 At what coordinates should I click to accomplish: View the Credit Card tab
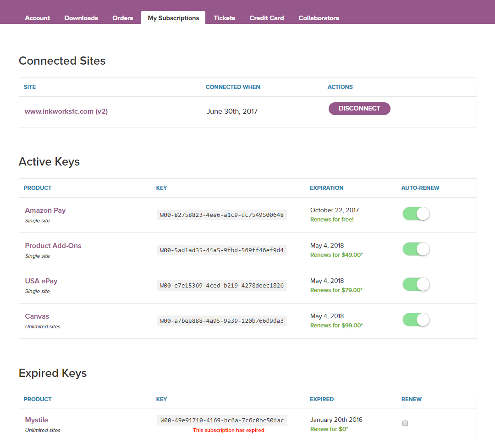click(x=267, y=18)
